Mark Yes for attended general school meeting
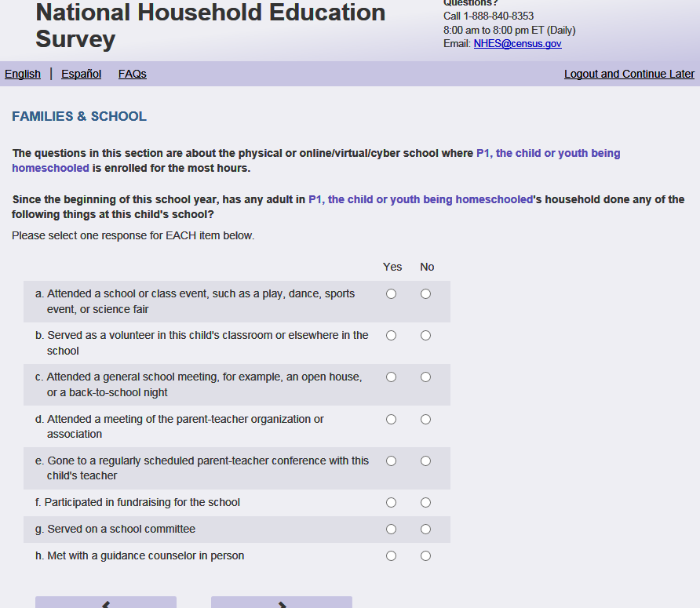The image size is (700, 608). point(392,377)
